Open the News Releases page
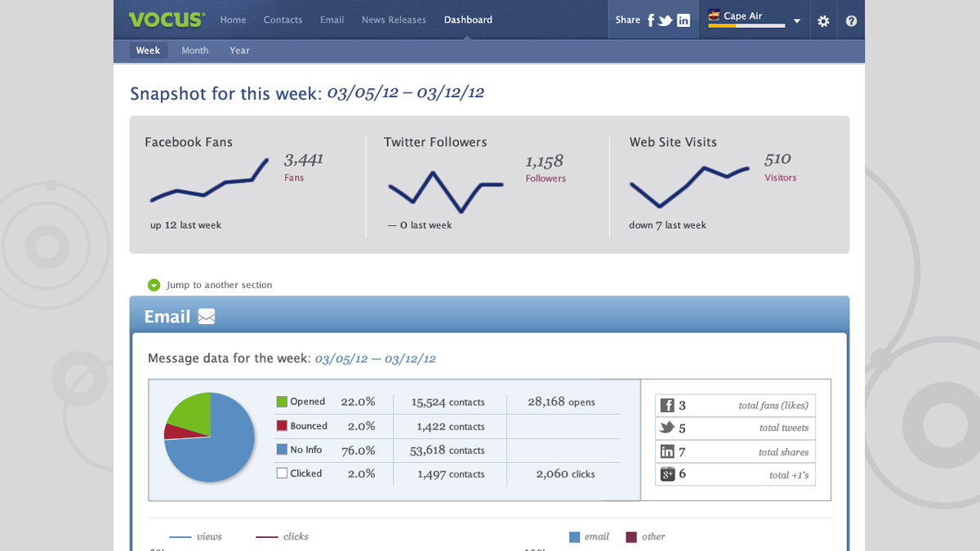This screenshot has width=980, height=551. [394, 20]
